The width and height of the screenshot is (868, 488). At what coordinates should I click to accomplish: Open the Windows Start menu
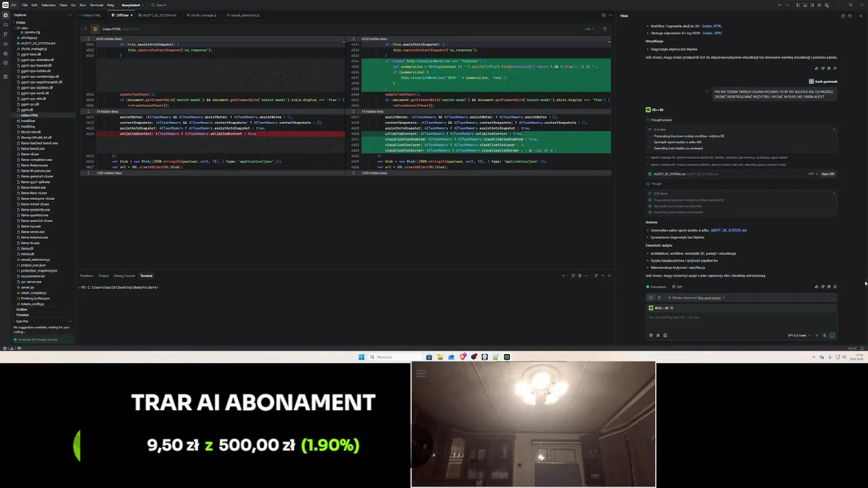coord(361,357)
